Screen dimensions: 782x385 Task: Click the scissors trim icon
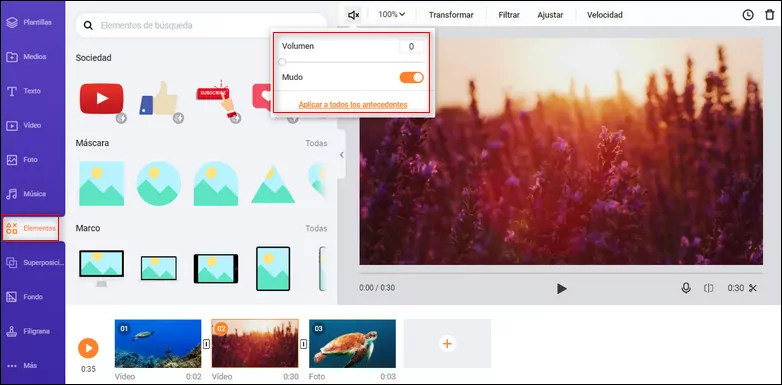(x=753, y=288)
